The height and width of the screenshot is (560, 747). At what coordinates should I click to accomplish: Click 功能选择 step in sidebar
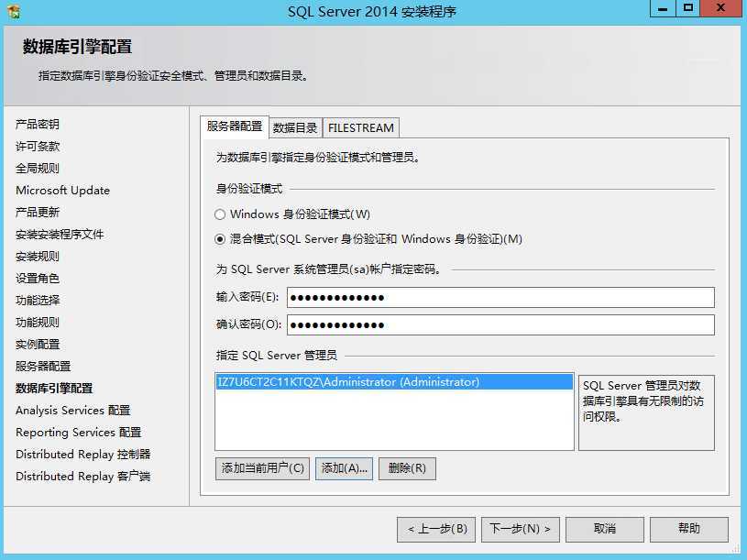pyautogui.click(x=38, y=300)
